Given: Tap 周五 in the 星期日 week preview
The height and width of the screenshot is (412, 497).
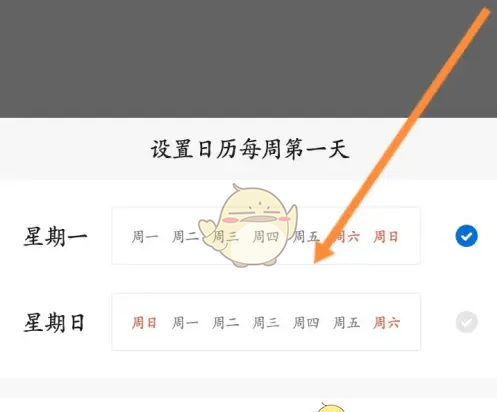Looking at the screenshot, I should 346,323.
